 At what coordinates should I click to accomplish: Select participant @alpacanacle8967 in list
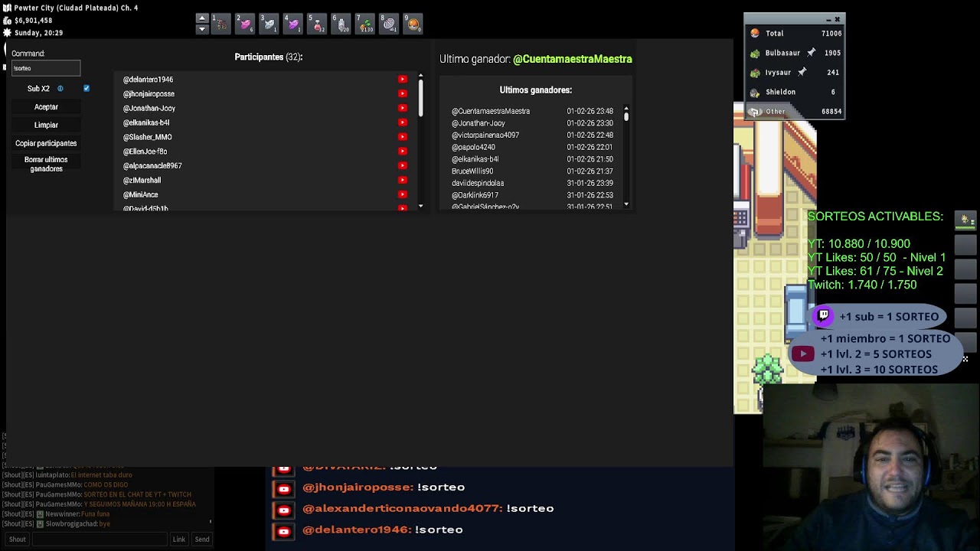click(152, 166)
